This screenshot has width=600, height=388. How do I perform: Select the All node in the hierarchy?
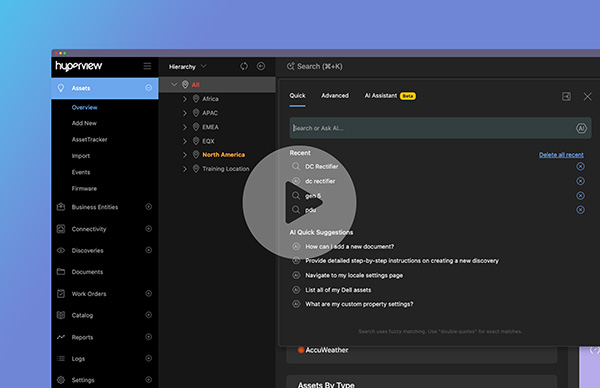click(196, 85)
